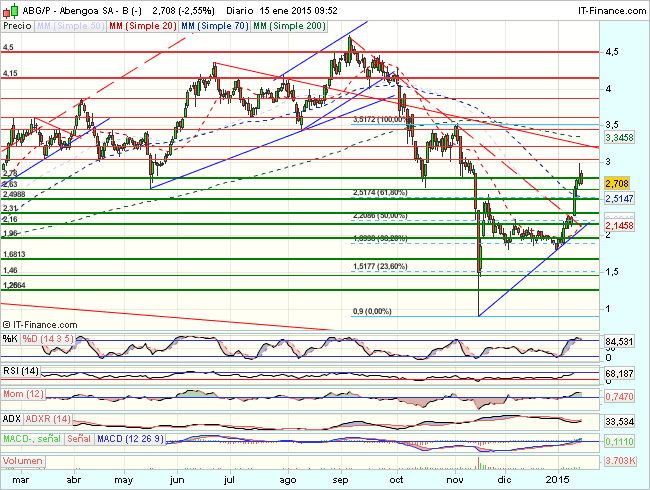Open the IT-Finance.com link in the header

612,10
